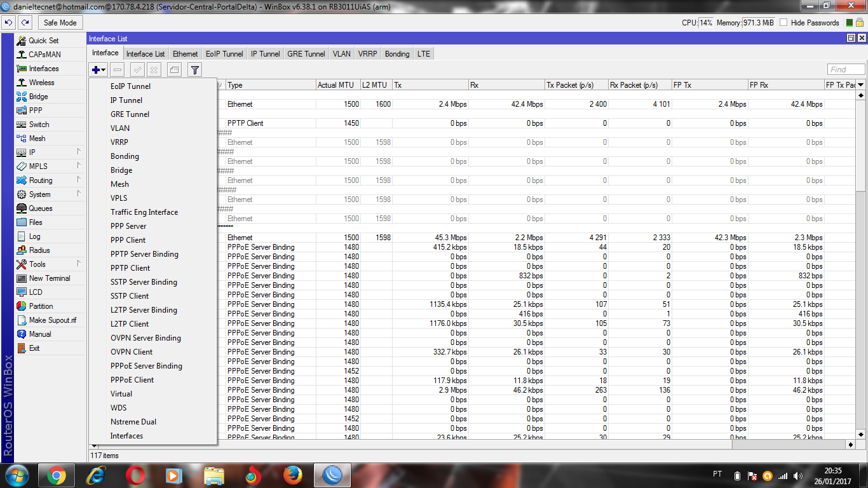Choose PPPoE Client from the add menu

pyautogui.click(x=153, y=380)
